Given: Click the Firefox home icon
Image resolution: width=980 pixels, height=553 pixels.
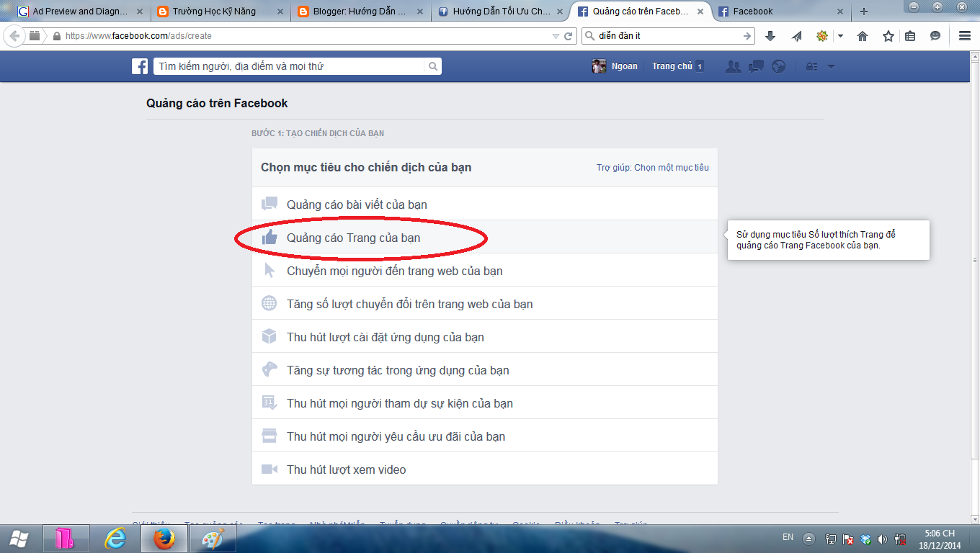Looking at the screenshot, I should (863, 36).
